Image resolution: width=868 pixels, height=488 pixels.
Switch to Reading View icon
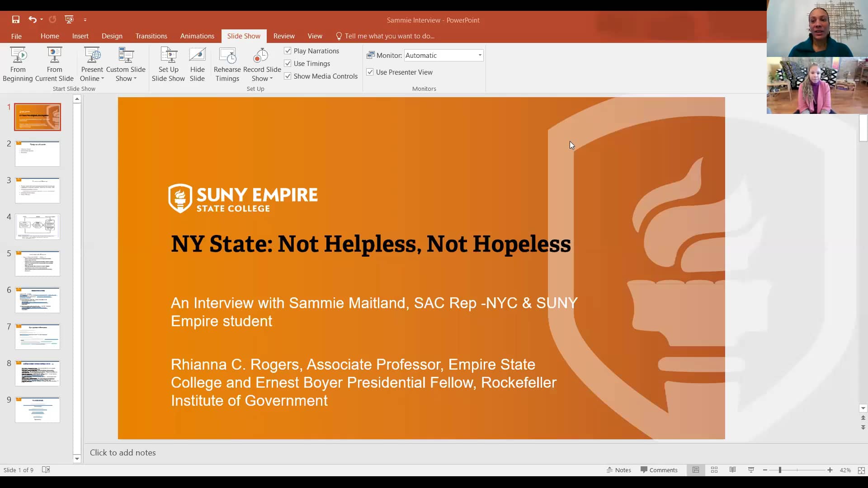pos(732,470)
